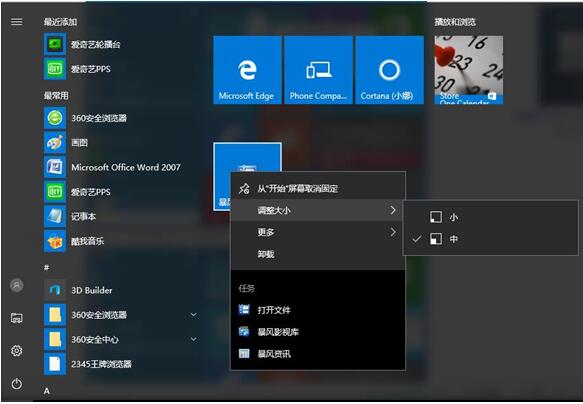Click arrow beside 调整大小

click(x=393, y=210)
